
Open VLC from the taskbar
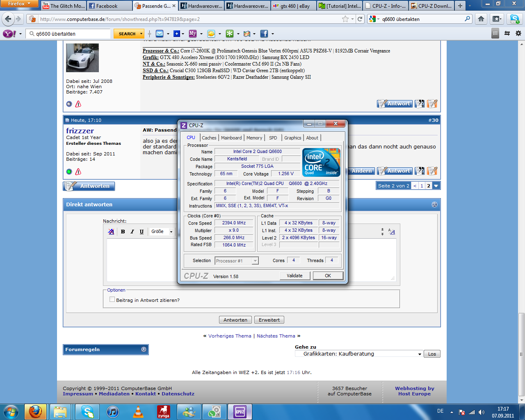tap(138, 411)
